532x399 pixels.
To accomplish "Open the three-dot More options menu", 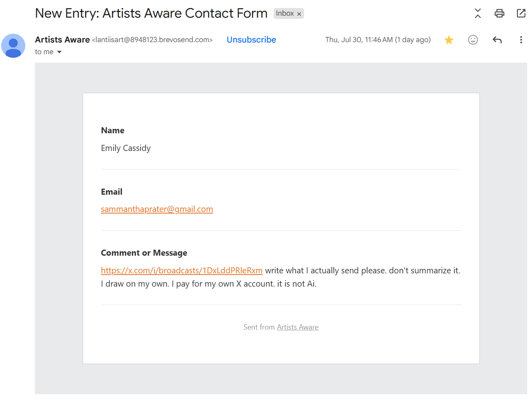I will (x=521, y=40).
